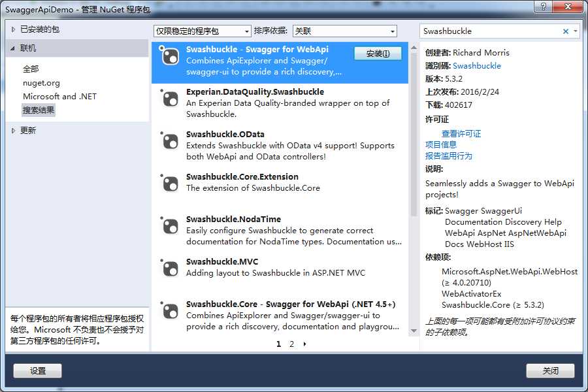
Task: Click the Experian.DataQuality.Swashbuckle package icon
Action: point(169,99)
